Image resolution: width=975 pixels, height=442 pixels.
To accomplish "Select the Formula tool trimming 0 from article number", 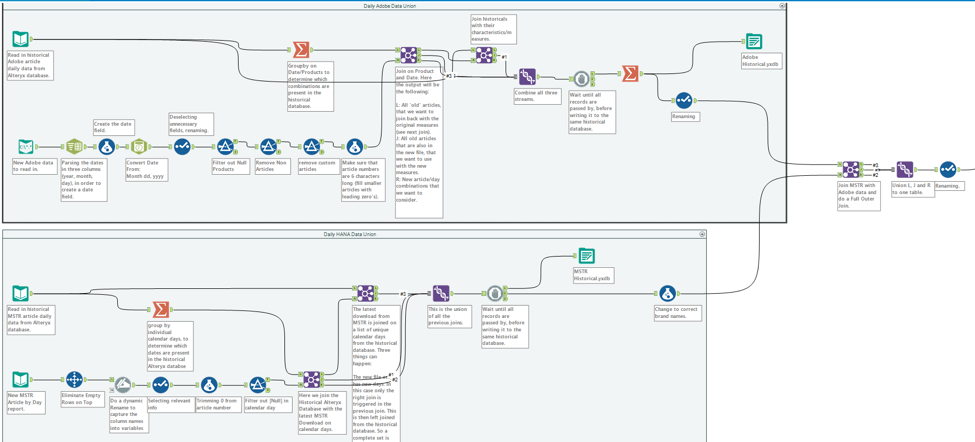I will [209, 385].
